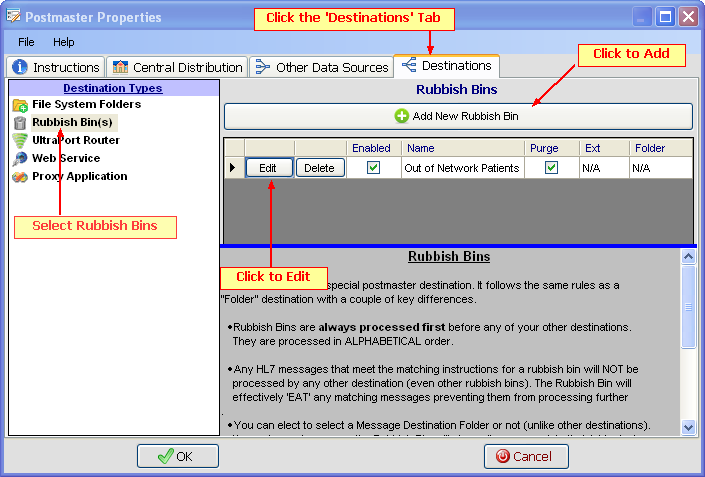Toggle Enabled checkbox for Out of Network Patients
Image resolution: width=705 pixels, height=477 pixels.
coord(373,168)
